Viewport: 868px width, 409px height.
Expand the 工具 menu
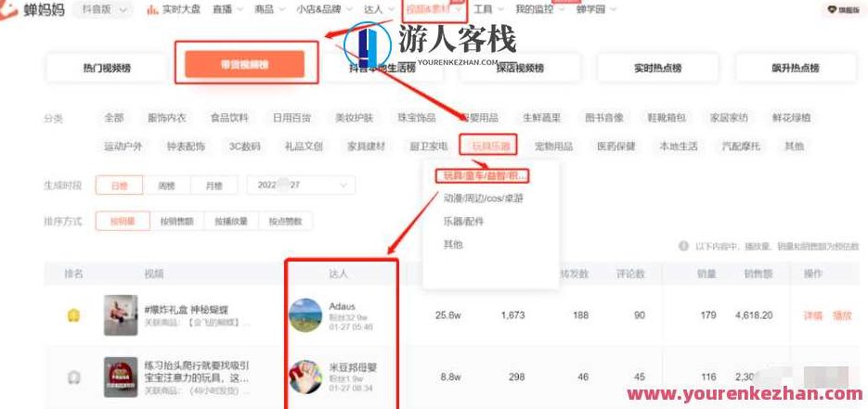click(488, 10)
